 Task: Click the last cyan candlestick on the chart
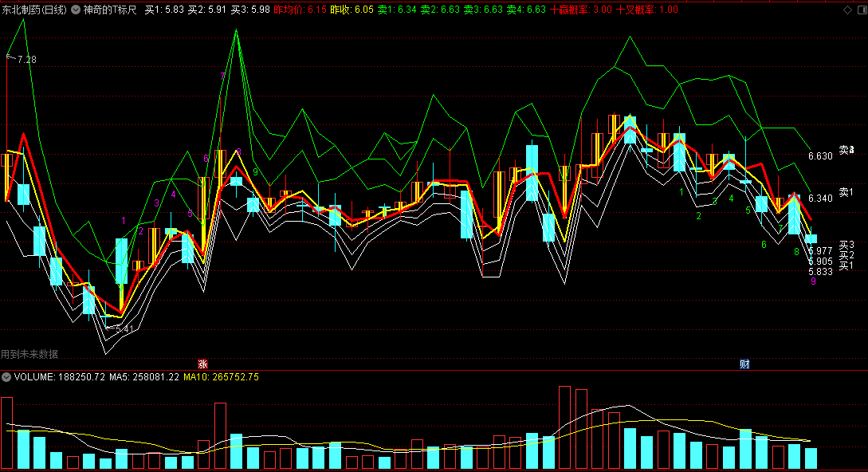pyautogui.click(x=811, y=238)
